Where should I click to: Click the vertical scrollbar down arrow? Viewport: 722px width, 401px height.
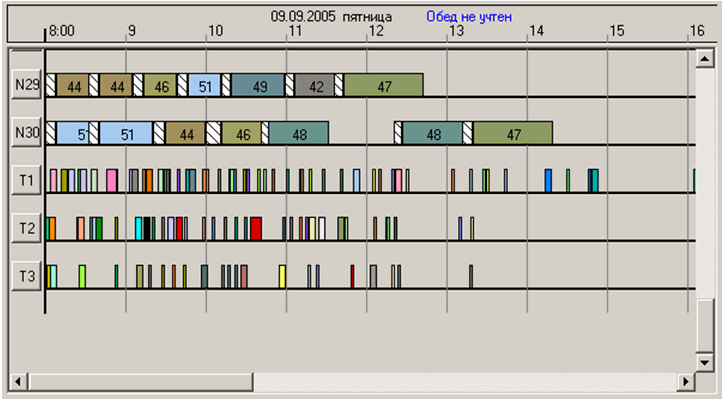[708, 359]
